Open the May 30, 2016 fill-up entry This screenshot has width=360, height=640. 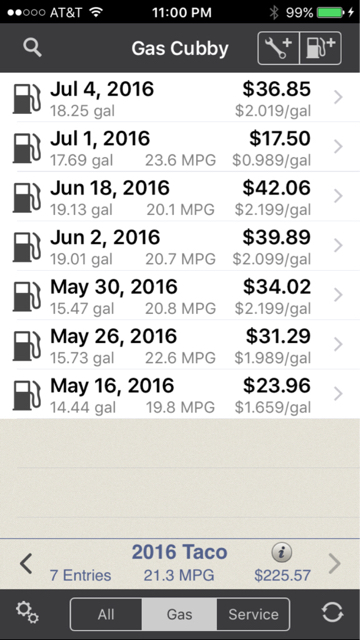click(180, 295)
